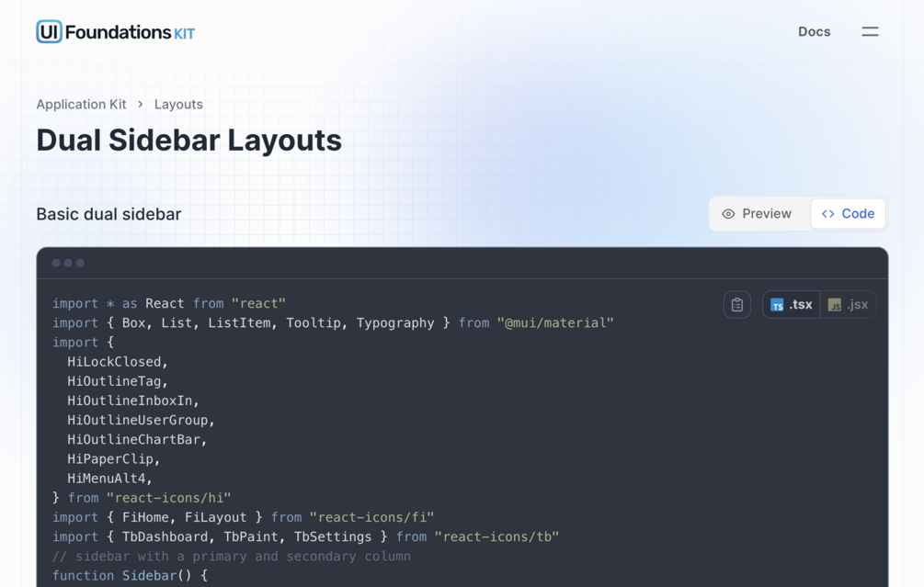
Task: Click the JavaScript file icon
Action: 835,305
